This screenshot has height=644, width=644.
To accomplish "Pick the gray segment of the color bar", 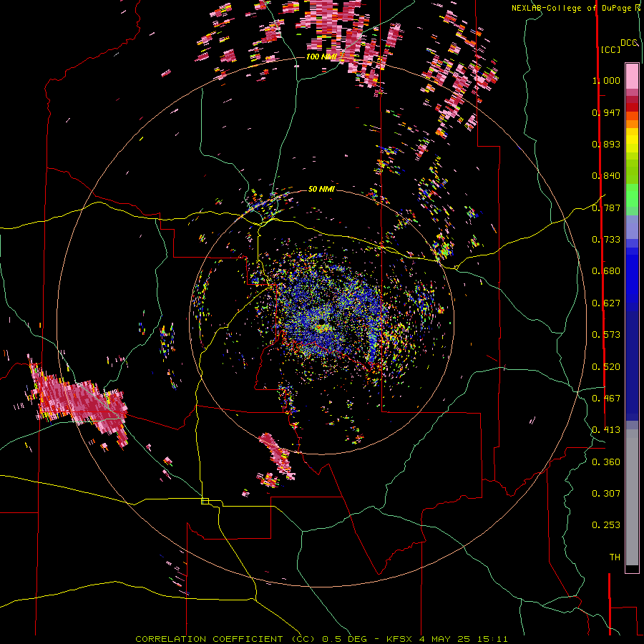I will pyautogui.click(x=632, y=497).
